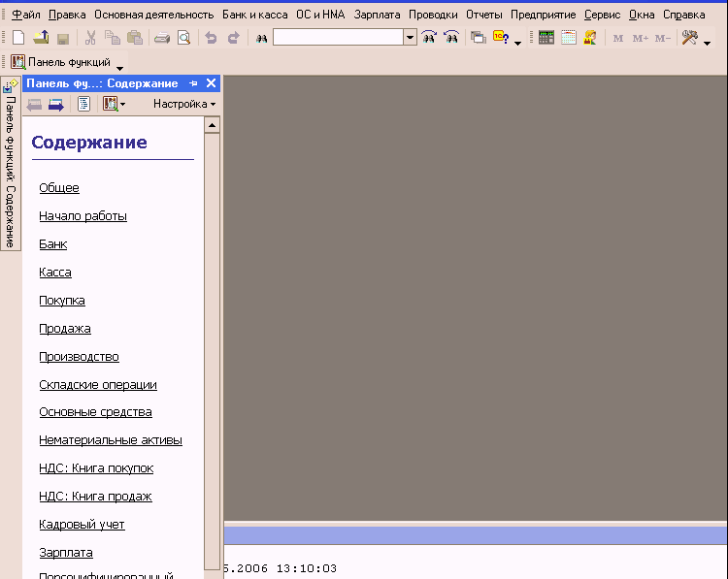Open the Основные средства link

click(95, 412)
